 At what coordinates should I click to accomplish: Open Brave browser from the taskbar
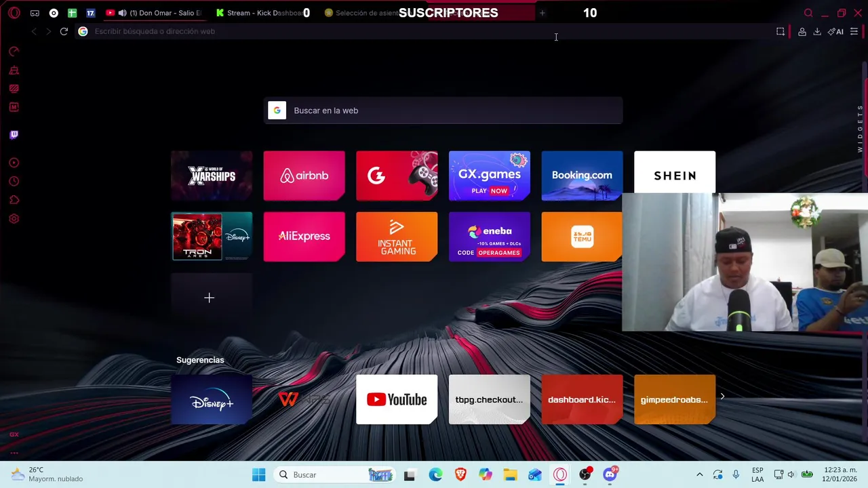point(460,474)
